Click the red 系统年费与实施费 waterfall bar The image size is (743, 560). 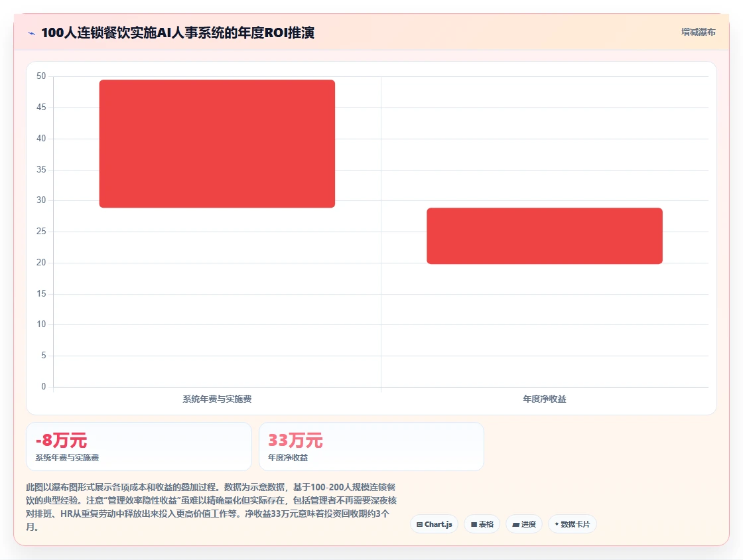(217, 143)
